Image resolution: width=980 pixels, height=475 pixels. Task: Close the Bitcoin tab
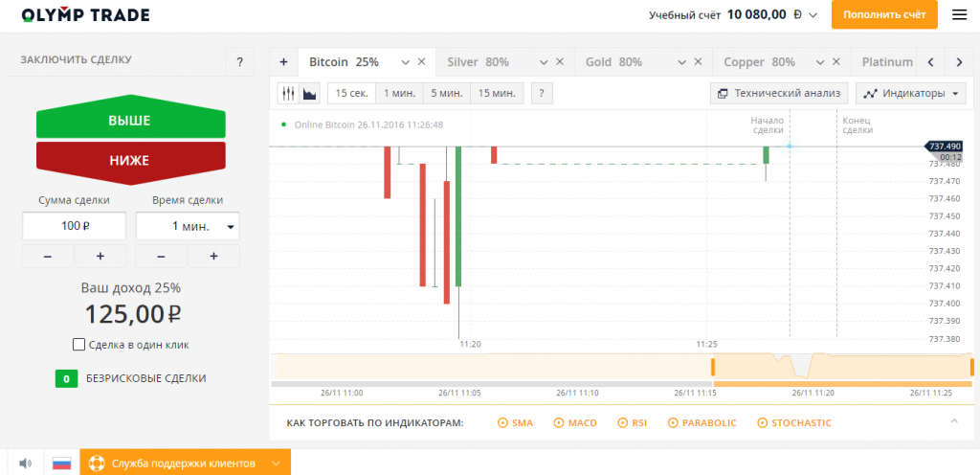point(421,62)
